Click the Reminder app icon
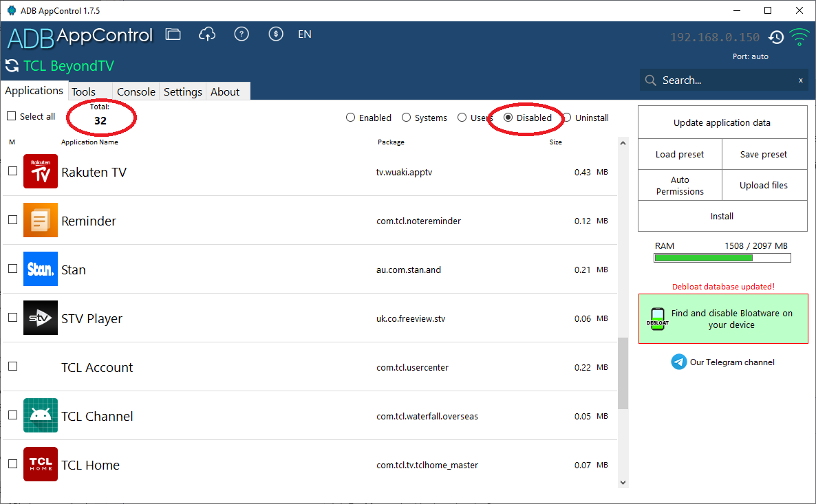The width and height of the screenshot is (816, 504). [x=41, y=220]
